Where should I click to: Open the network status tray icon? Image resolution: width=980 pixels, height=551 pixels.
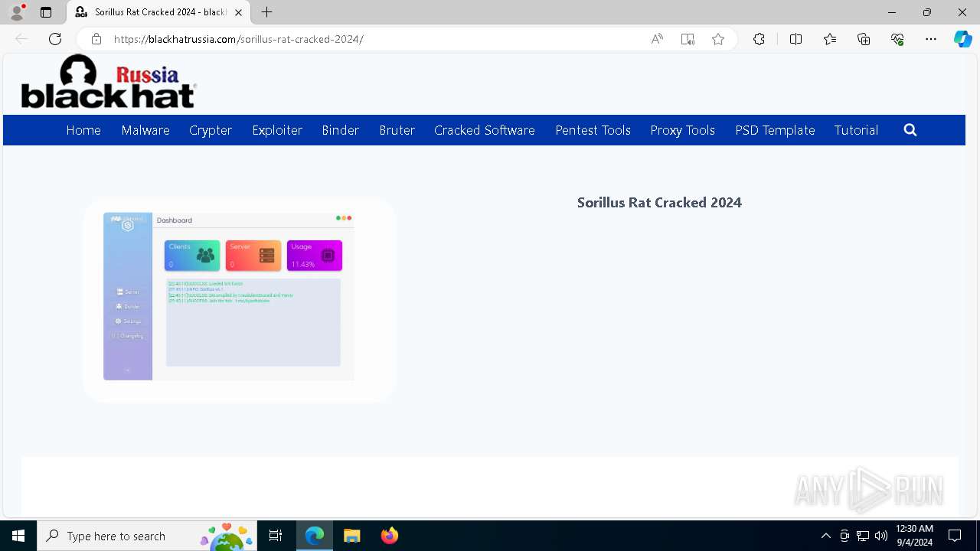tap(863, 536)
